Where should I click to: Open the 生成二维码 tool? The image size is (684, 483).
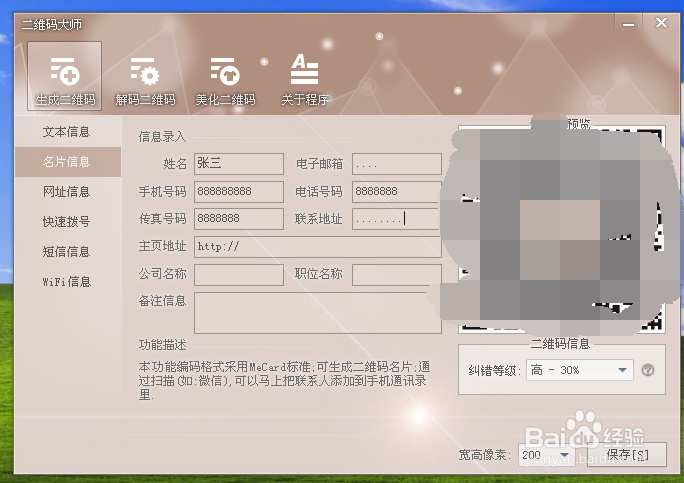point(65,76)
